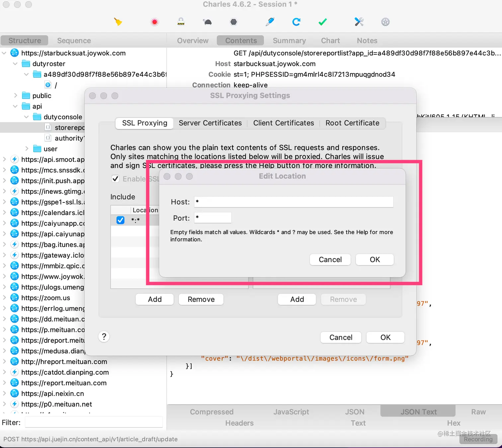Click globe icon beside report.meituan.com
502x448 pixels.
(x=15, y=383)
